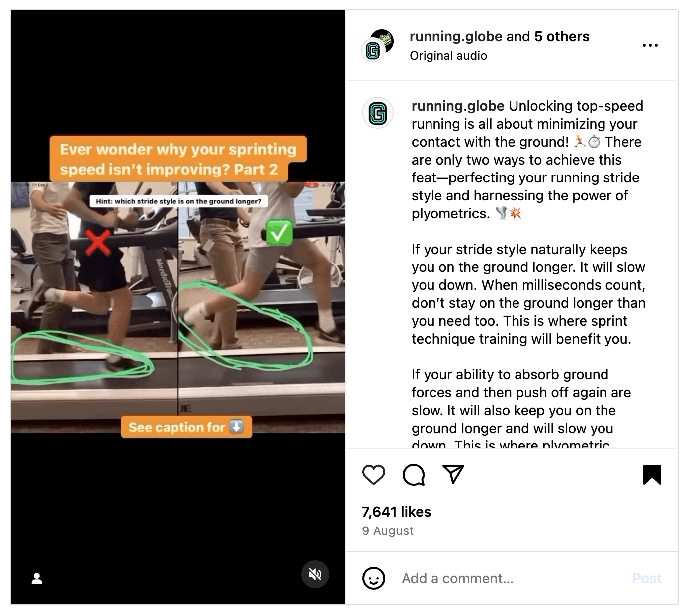
Task: Open the three-dot more options menu
Action: (650, 45)
